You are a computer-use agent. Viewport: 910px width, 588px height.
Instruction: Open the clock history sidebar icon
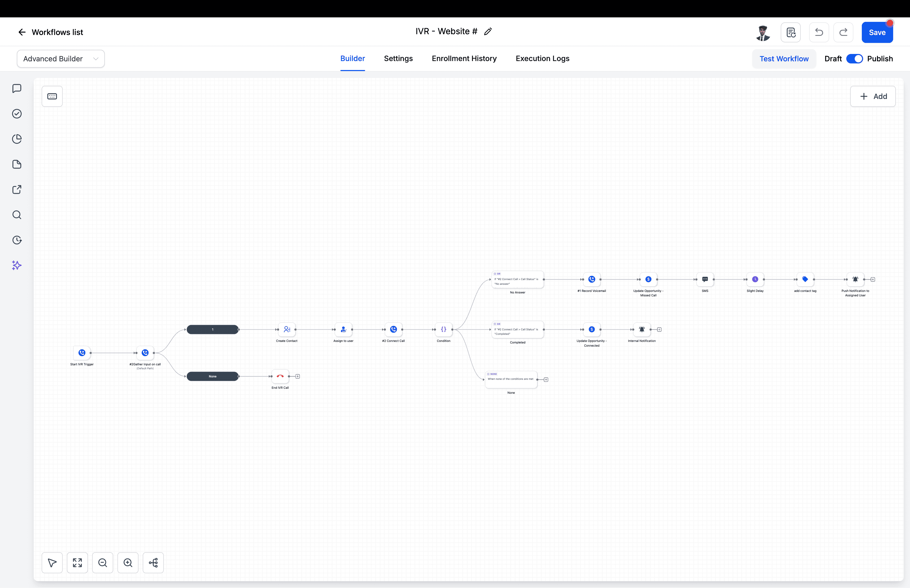pos(17,240)
